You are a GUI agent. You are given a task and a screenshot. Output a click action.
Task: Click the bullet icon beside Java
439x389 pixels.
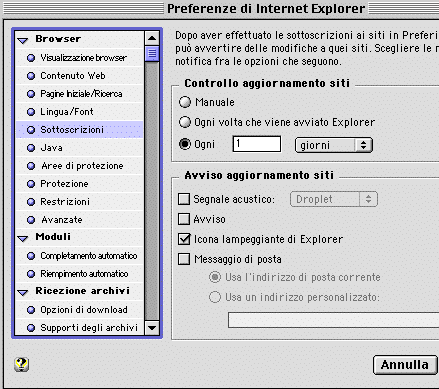coord(31,148)
